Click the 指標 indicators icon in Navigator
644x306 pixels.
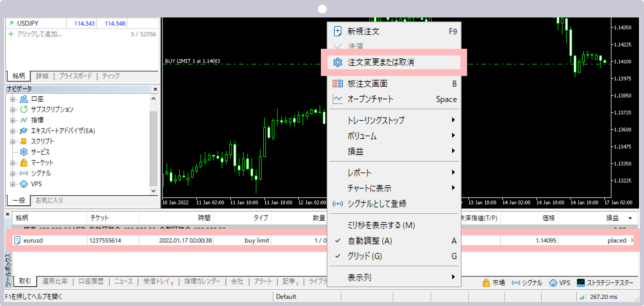click(24, 120)
